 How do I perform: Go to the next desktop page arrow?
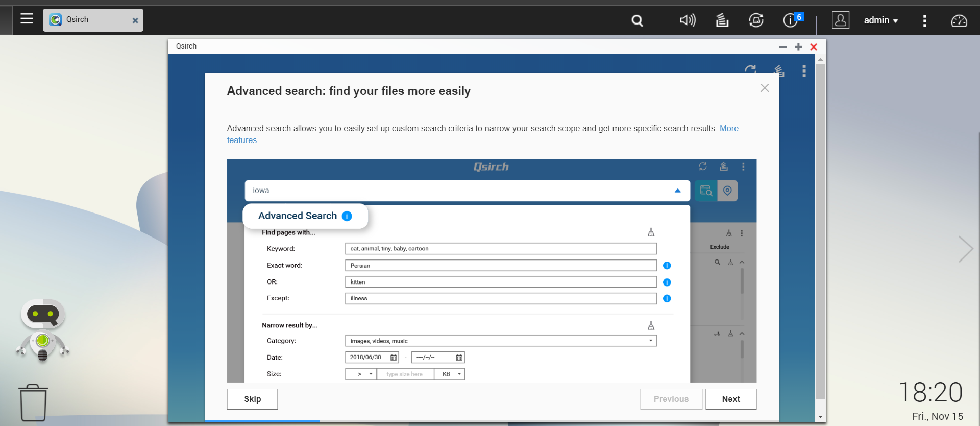coord(965,249)
